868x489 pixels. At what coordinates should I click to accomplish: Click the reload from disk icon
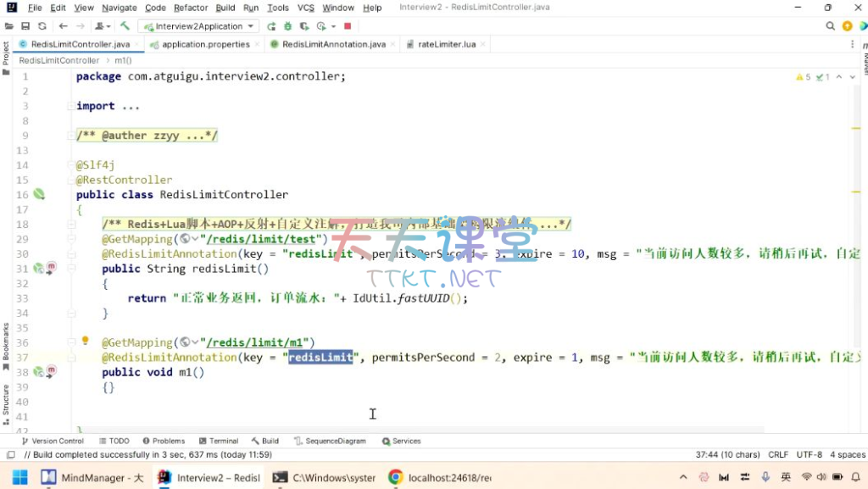point(42,26)
